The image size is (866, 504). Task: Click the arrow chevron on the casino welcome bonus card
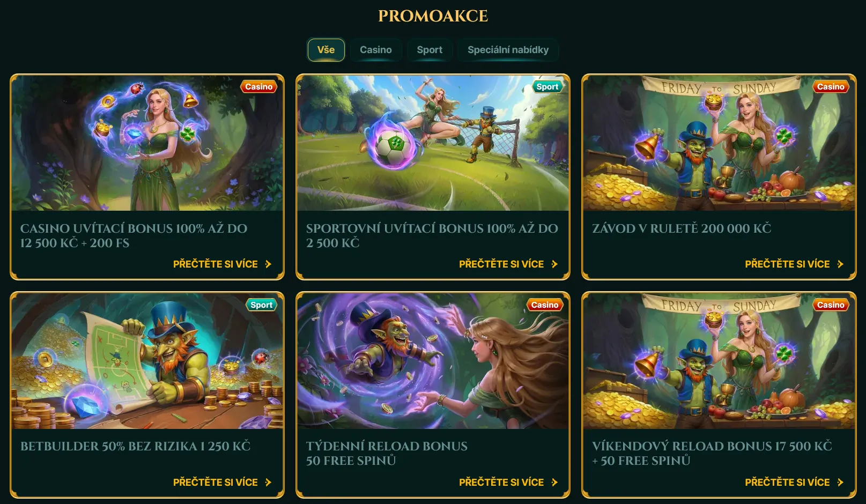(x=268, y=264)
